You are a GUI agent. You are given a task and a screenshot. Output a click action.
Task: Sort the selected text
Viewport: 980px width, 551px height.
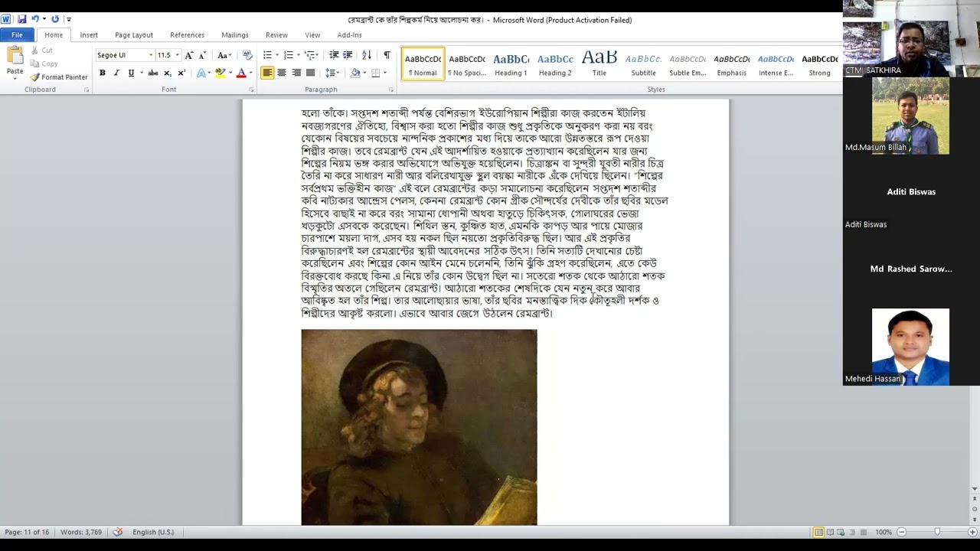(x=367, y=55)
